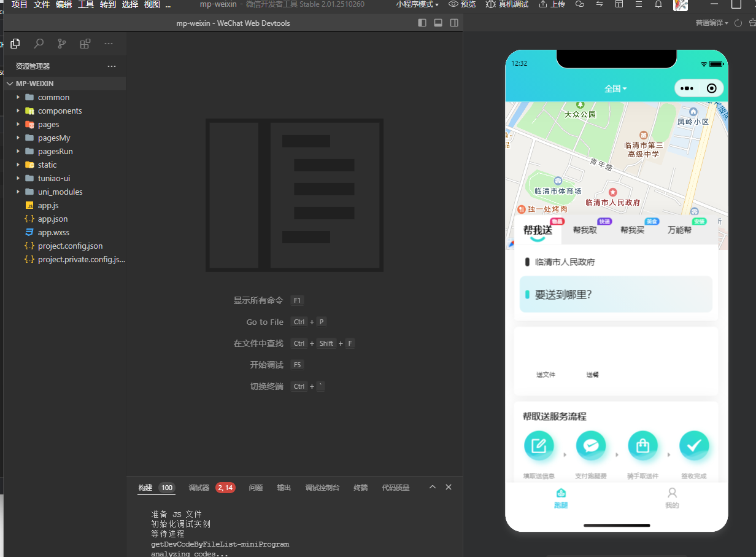Switch to the 调试控制台 panel tab
Image resolution: width=756 pixels, height=557 pixels.
pos(322,488)
